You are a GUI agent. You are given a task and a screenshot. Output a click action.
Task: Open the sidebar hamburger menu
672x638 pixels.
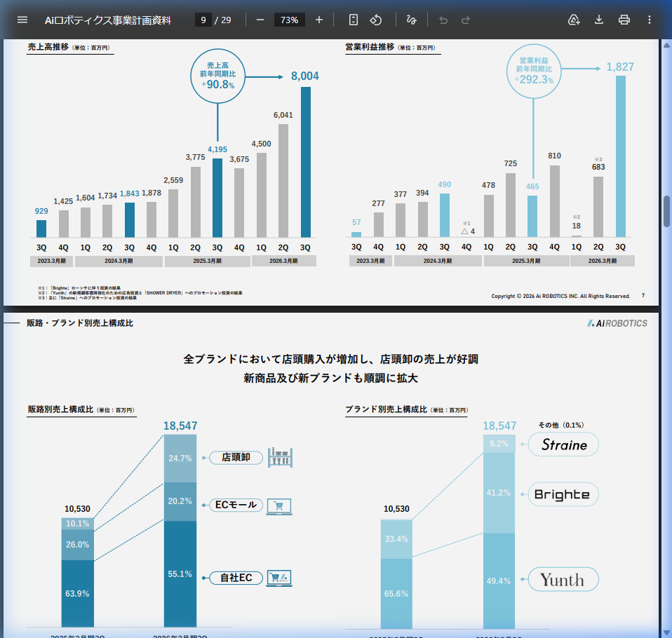[22, 20]
